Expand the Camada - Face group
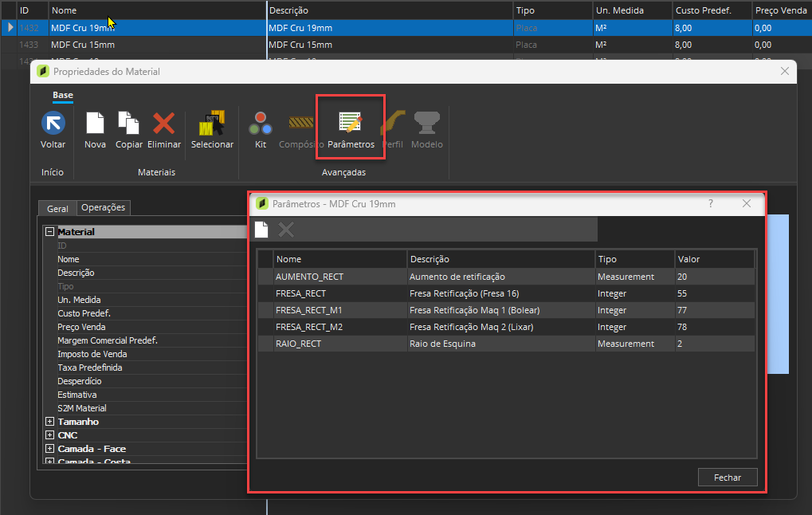This screenshot has height=515, width=812. tap(49, 449)
